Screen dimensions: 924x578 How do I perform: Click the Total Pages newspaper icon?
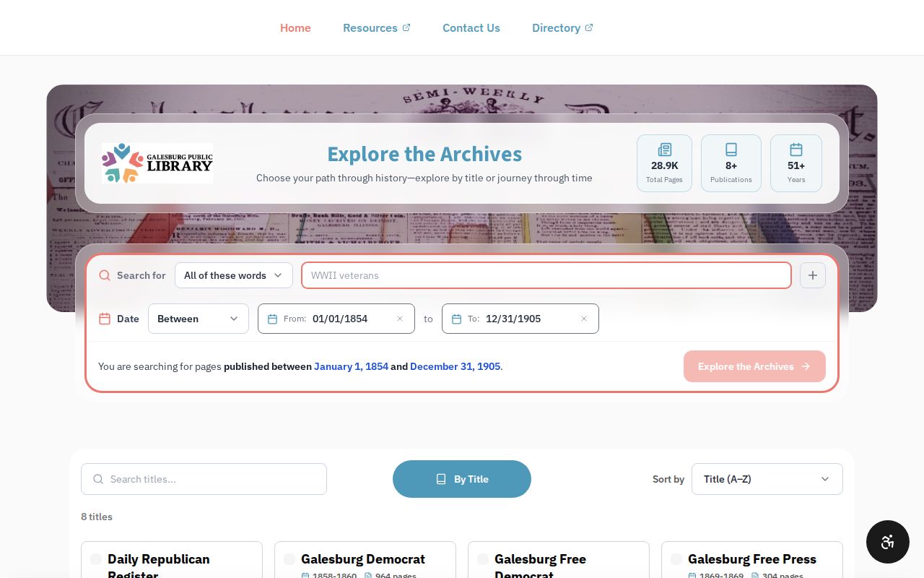[664, 150]
